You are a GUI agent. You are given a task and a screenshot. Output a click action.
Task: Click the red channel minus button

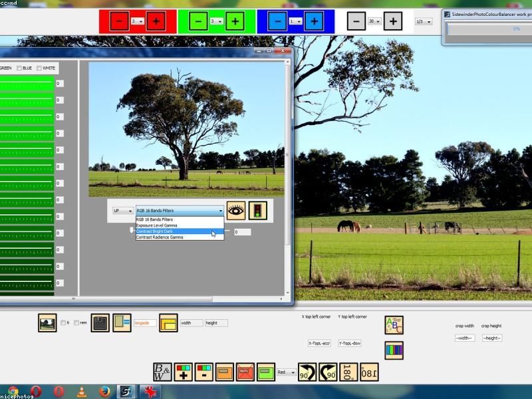(120, 21)
